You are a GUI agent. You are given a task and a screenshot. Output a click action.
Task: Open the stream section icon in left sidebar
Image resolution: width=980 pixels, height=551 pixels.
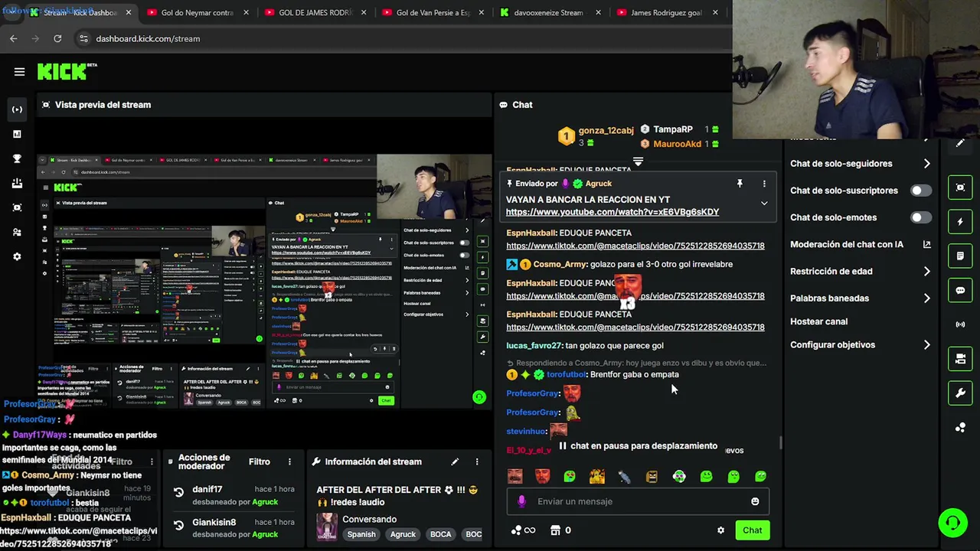coord(17,109)
